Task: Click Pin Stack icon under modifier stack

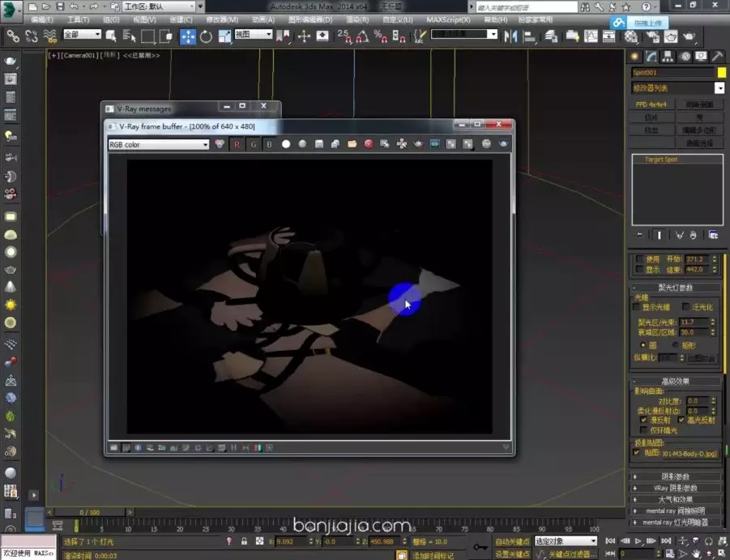Action: (x=640, y=235)
